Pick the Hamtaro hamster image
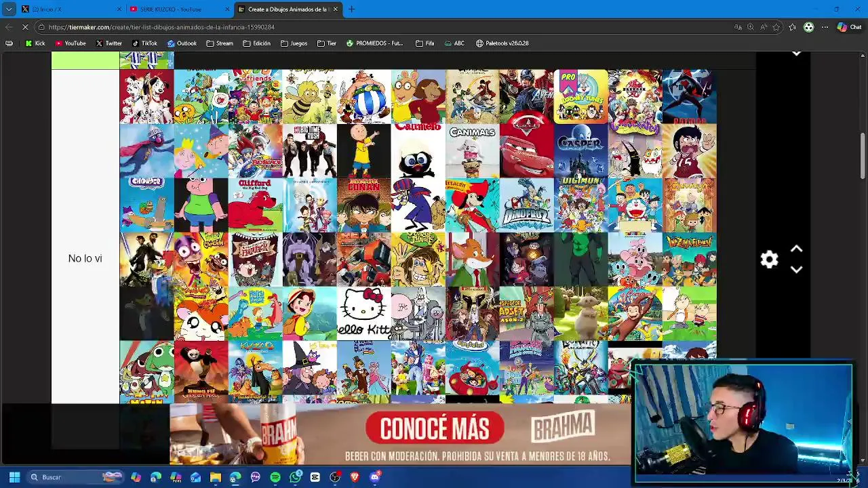Screen dimensions: 868x488 (201, 313)
